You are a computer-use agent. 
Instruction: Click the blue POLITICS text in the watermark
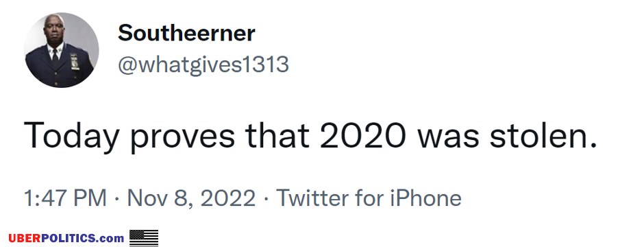point(69,238)
